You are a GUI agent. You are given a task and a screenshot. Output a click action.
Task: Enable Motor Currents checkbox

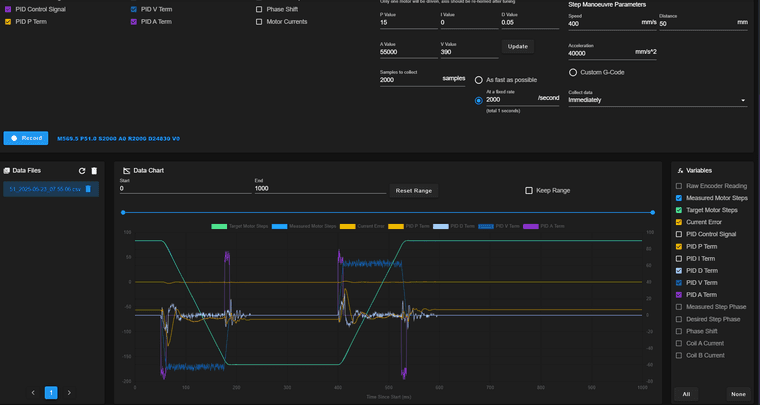coord(259,22)
